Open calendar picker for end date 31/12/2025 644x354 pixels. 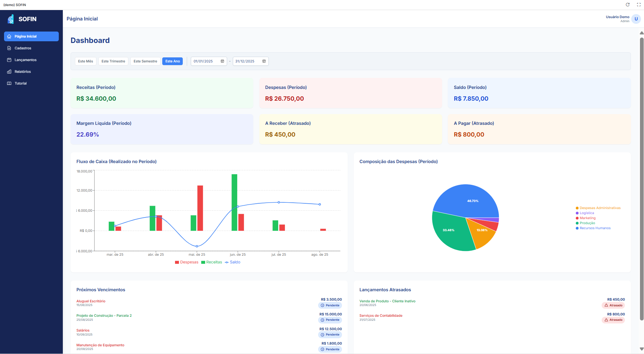coord(264,61)
